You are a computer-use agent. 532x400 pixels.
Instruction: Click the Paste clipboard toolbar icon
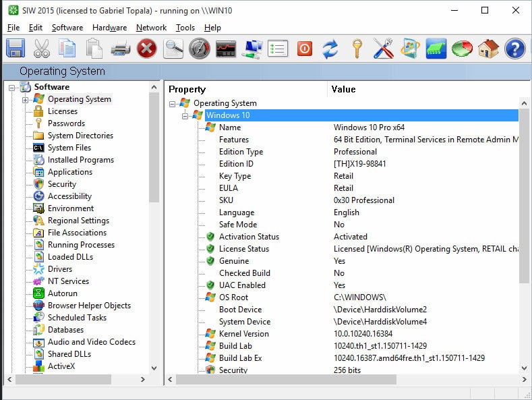(x=94, y=49)
